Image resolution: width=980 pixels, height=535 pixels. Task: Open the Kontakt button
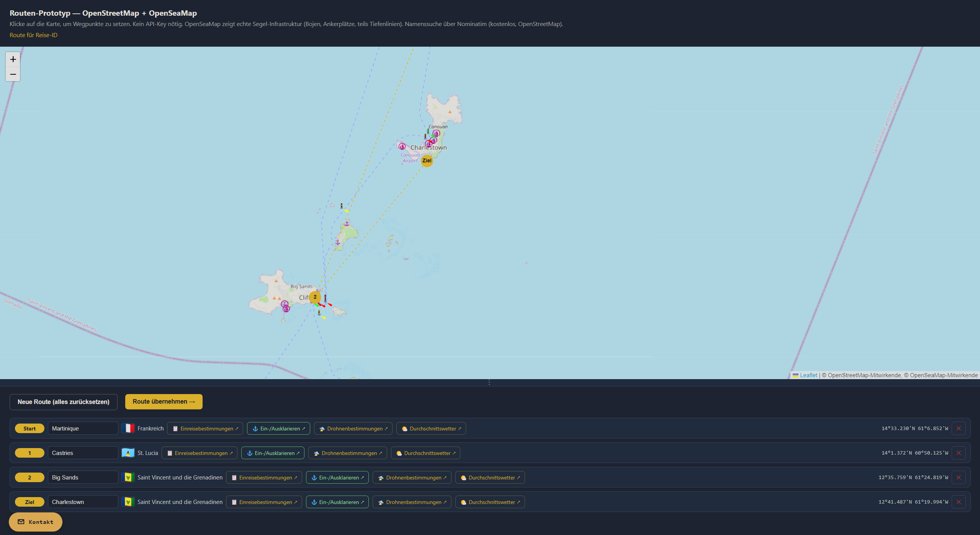35,522
